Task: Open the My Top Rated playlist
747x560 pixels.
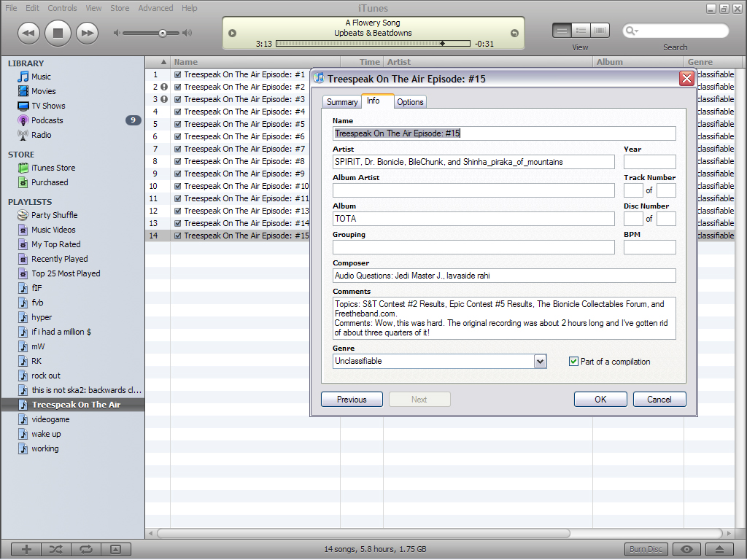Action: 55,244
